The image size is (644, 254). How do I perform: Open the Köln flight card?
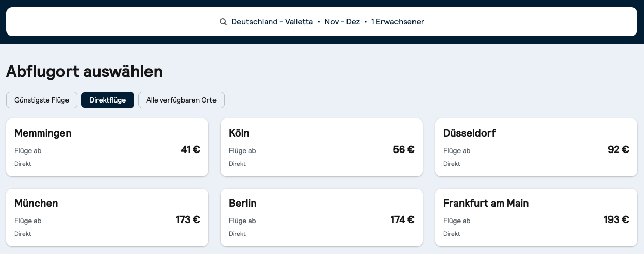[x=321, y=147]
